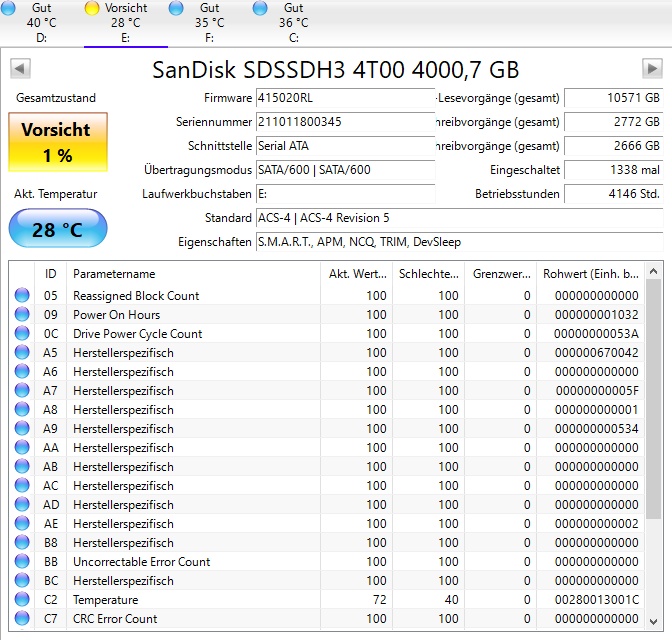
Task: Click status orb of row AA
Action: [x=22, y=447]
